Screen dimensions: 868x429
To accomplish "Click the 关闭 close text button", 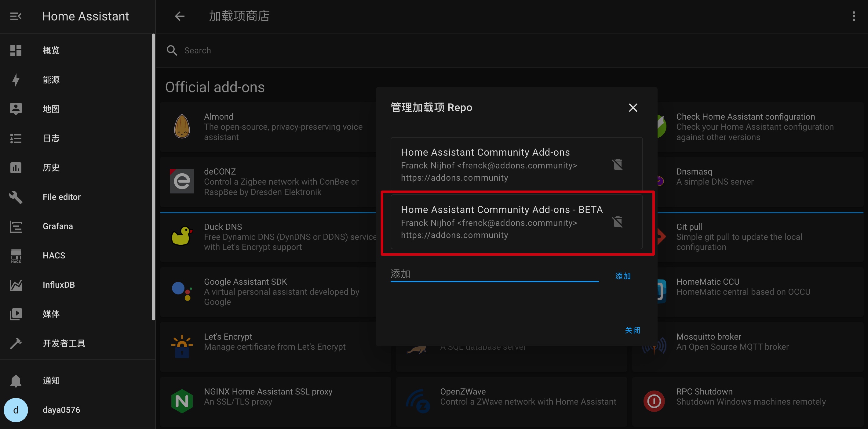I will [633, 330].
